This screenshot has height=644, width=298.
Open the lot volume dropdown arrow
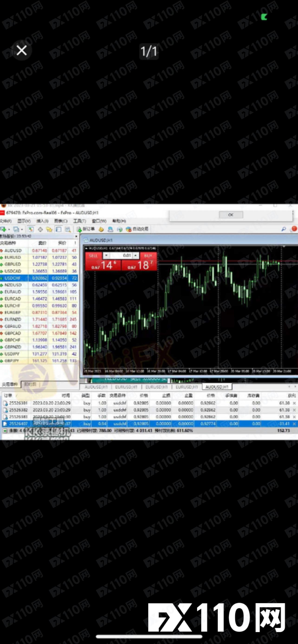[x=106, y=255]
